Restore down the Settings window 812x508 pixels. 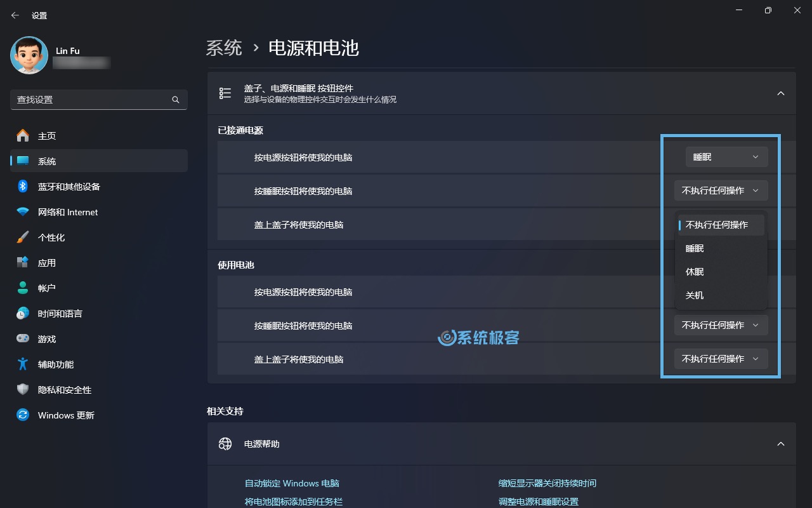tap(768, 10)
